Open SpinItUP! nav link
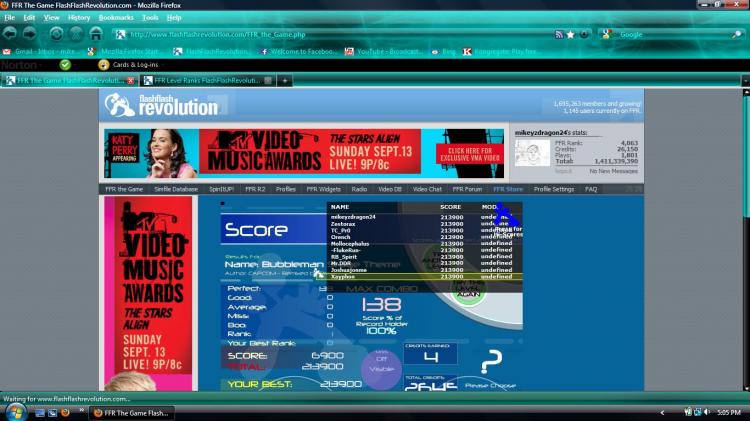Screen dimensions: 750x421 (x=221, y=189)
